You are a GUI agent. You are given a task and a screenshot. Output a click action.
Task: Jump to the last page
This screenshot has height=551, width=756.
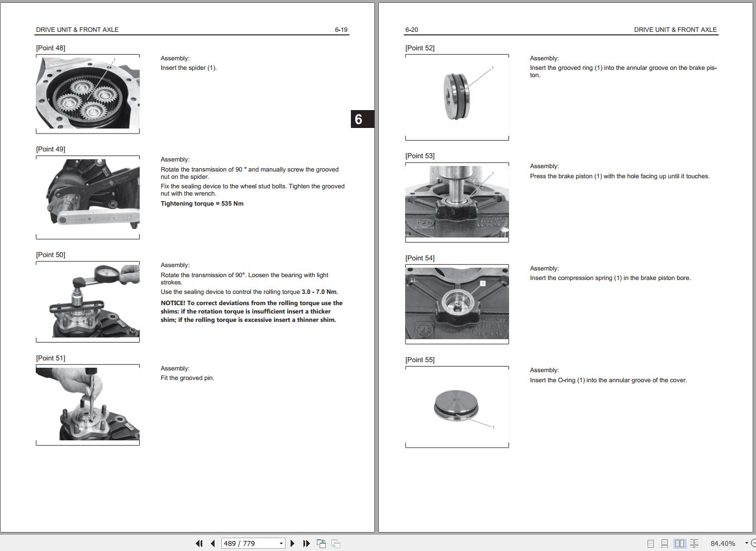(x=306, y=543)
